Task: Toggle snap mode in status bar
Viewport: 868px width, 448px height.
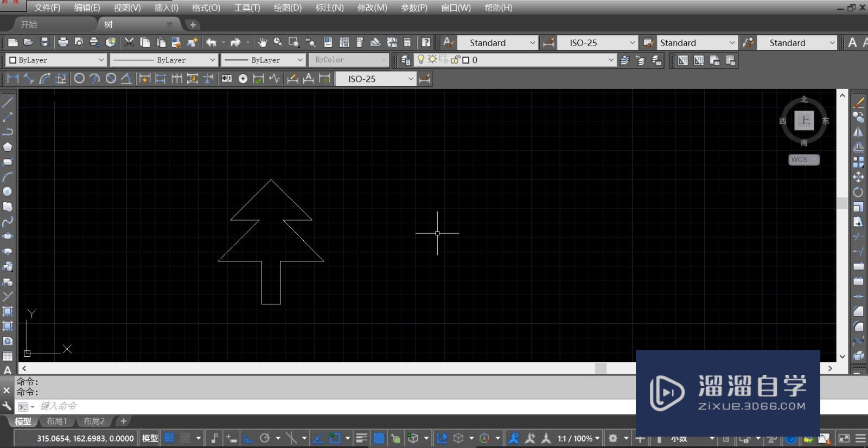Action: coord(185,438)
